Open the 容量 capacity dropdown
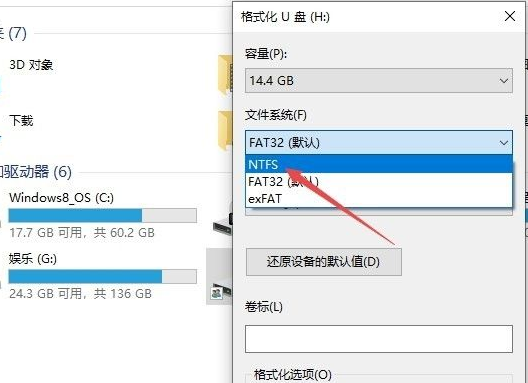The width and height of the screenshot is (528, 383). tap(379, 81)
